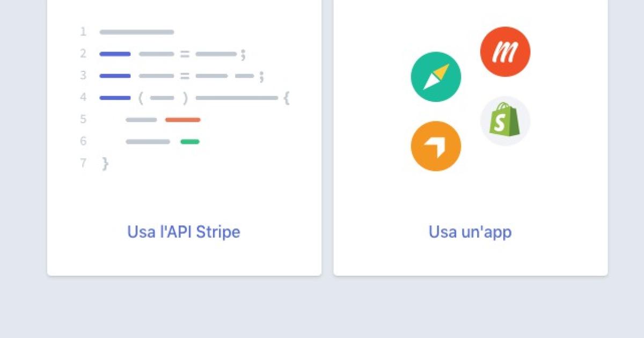Click the red-orange cursive "m" app icon
The height and width of the screenshot is (338, 644).
pos(505,52)
